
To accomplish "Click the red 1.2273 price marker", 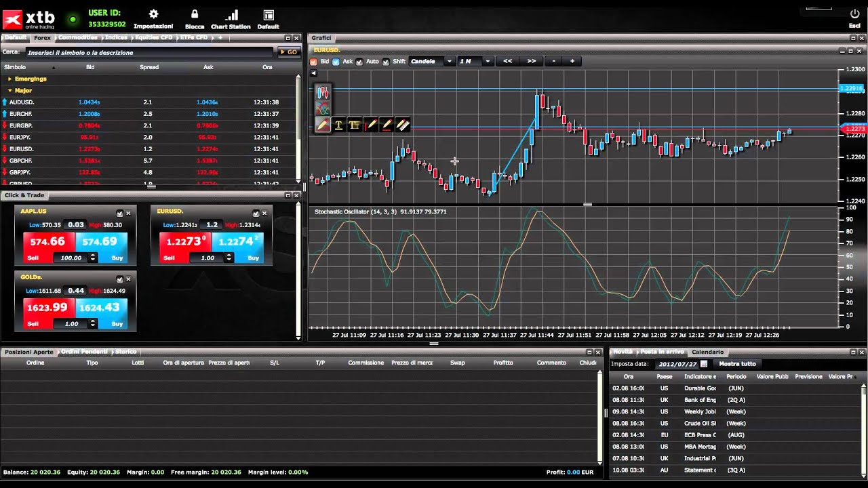I will click(x=853, y=128).
